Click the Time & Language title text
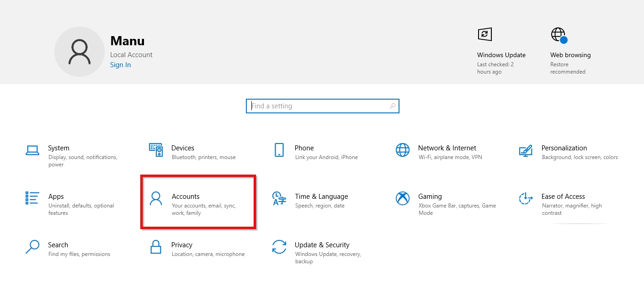644x298 pixels. coord(321,197)
